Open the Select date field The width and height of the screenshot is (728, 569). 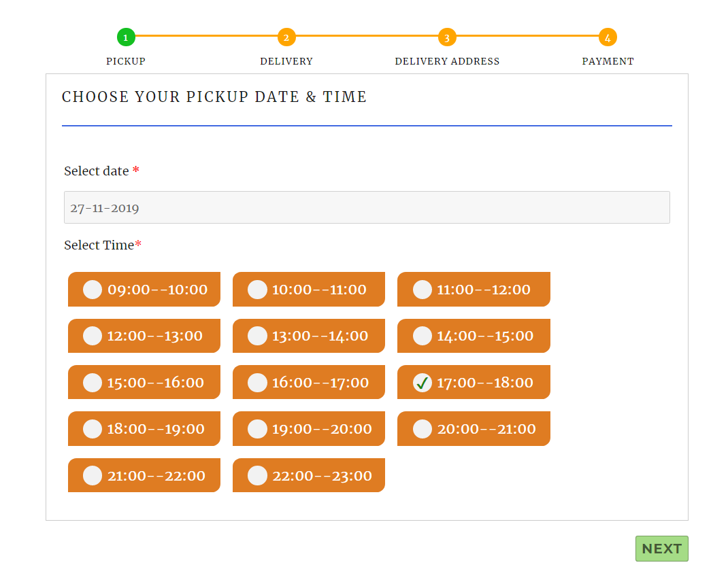367,207
